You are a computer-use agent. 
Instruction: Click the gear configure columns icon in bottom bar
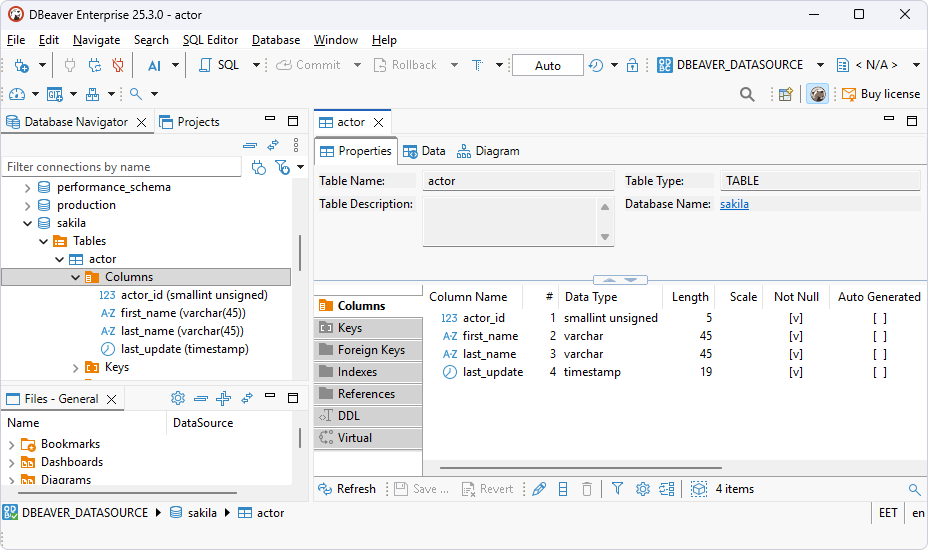pyautogui.click(x=643, y=489)
